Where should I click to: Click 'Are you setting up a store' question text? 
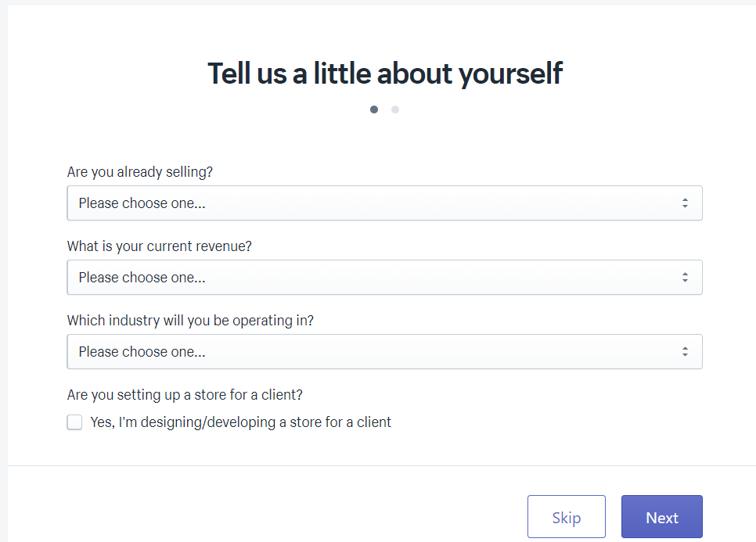pos(185,395)
